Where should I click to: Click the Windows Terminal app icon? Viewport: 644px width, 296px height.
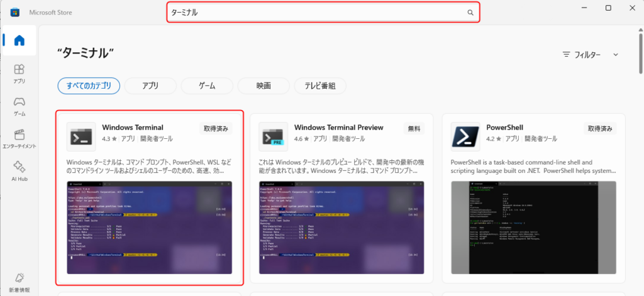pyautogui.click(x=81, y=136)
